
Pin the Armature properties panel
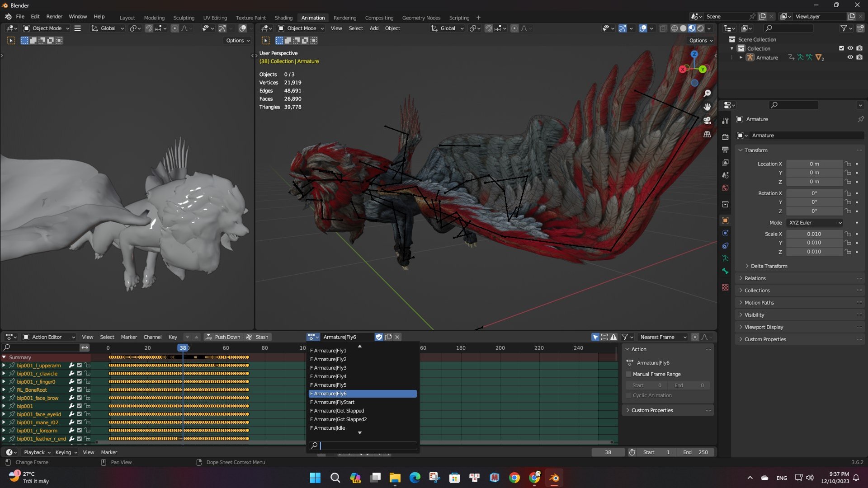pyautogui.click(x=860, y=119)
